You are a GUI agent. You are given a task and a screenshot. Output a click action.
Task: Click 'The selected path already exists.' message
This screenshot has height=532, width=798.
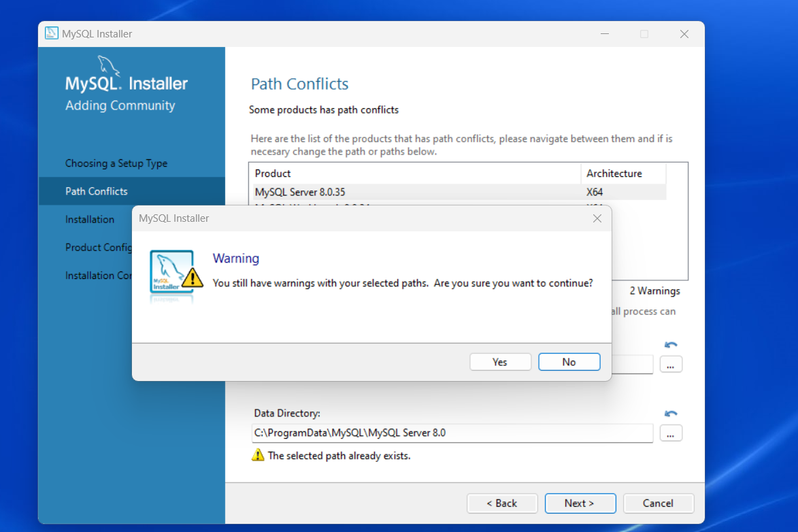tap(339, 456)
